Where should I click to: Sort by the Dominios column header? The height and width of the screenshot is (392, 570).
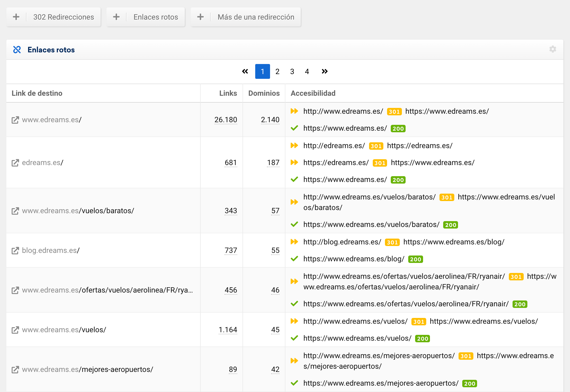tap(264, 93)
